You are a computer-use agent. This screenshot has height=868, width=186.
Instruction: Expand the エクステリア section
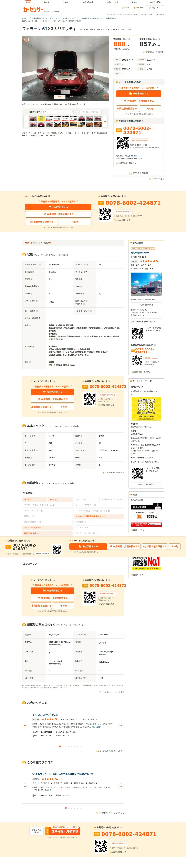[x=73, y=564]
